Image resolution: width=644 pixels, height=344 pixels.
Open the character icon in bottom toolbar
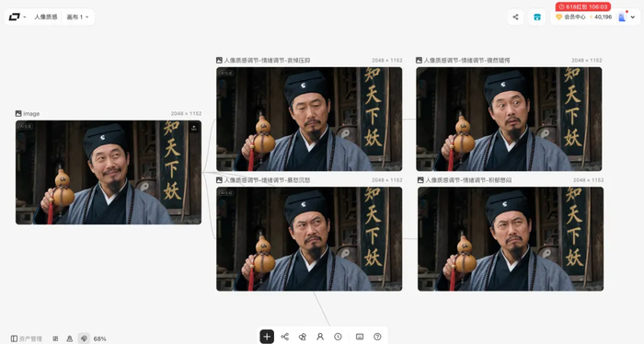click(320, 337)
